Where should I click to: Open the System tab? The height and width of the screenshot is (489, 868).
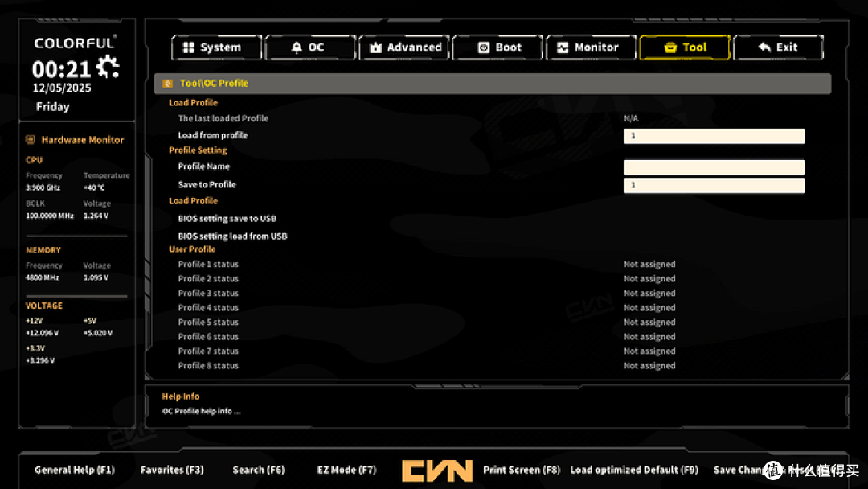(x=216, y=47)
